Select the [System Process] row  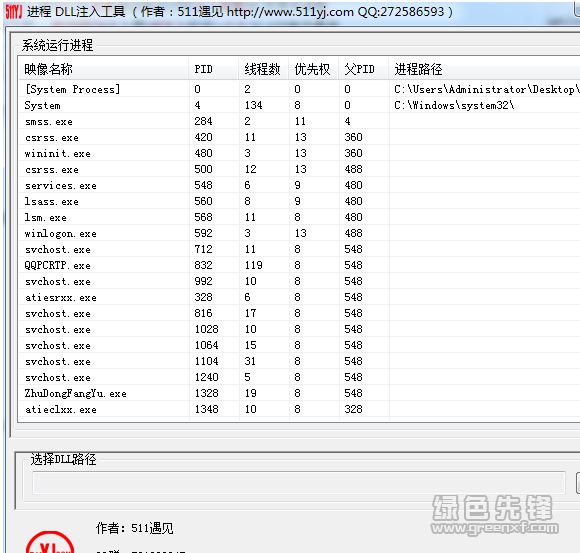pos(300,89)
